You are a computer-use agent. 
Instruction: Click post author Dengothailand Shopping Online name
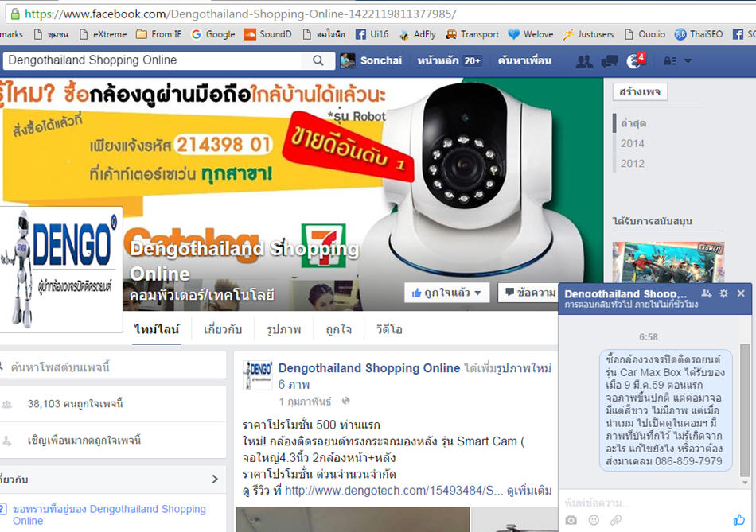[368, 368]
